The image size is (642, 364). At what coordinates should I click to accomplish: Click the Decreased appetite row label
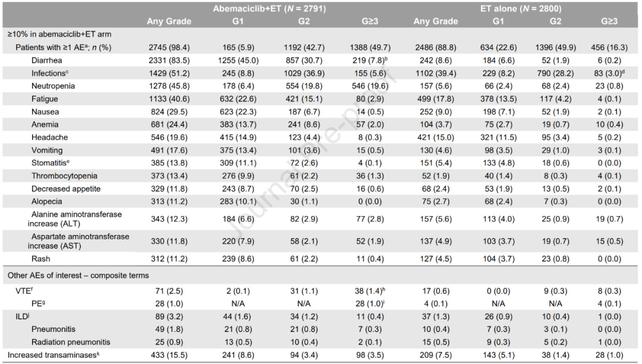(x=66, y=189)
